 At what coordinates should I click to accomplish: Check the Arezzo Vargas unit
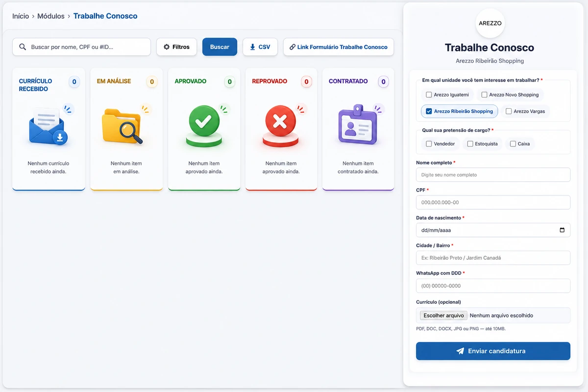tap(509, 111)
